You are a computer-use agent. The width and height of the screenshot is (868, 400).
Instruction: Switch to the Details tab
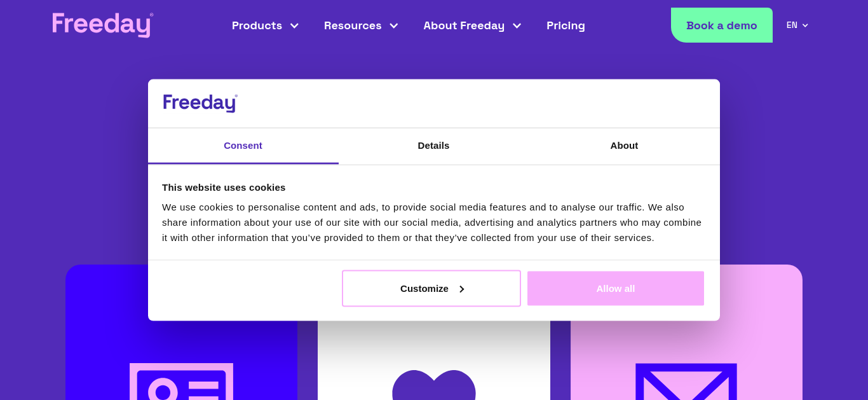click(x=433, y=146)
